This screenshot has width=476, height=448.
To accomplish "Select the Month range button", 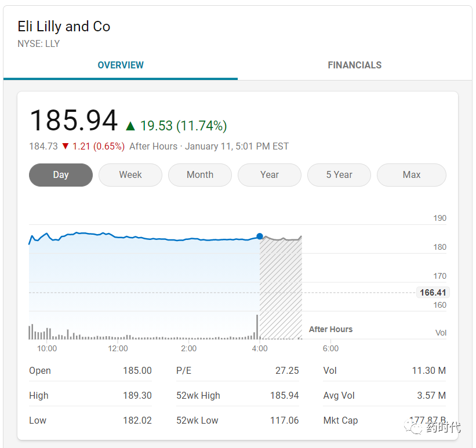I will (x=200, y=175).
